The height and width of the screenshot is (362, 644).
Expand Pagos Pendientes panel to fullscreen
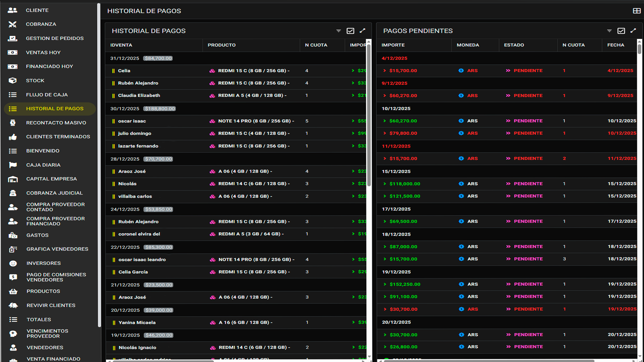(x=633, y=31)
